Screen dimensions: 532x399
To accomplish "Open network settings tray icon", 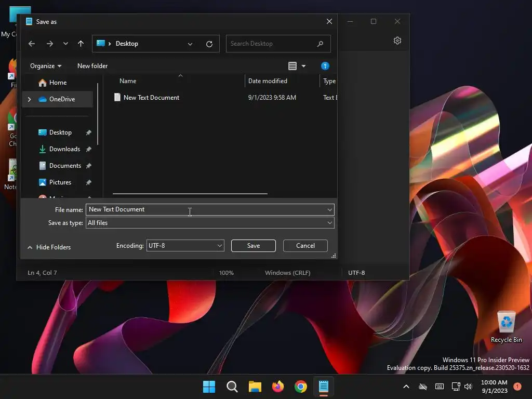I will [456, 387].
